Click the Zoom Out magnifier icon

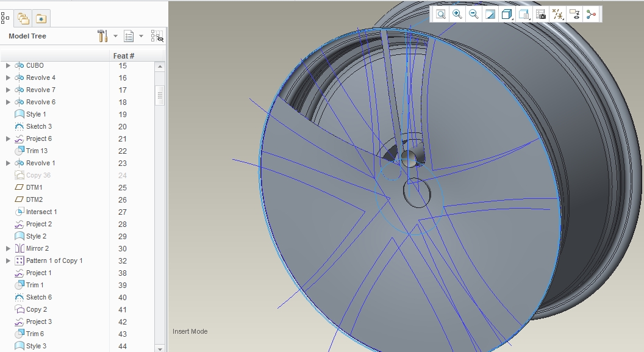click(474, 15)
